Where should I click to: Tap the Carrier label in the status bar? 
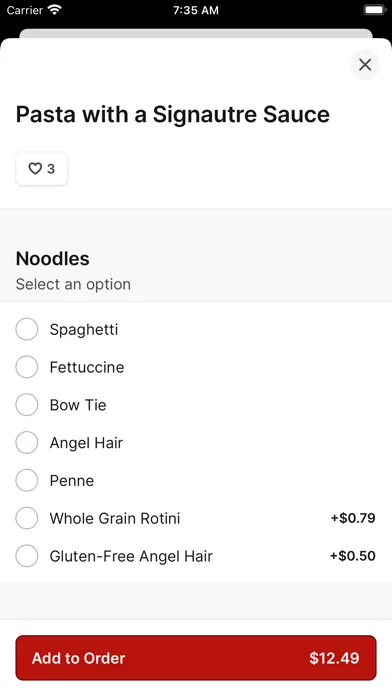[25, 10]
